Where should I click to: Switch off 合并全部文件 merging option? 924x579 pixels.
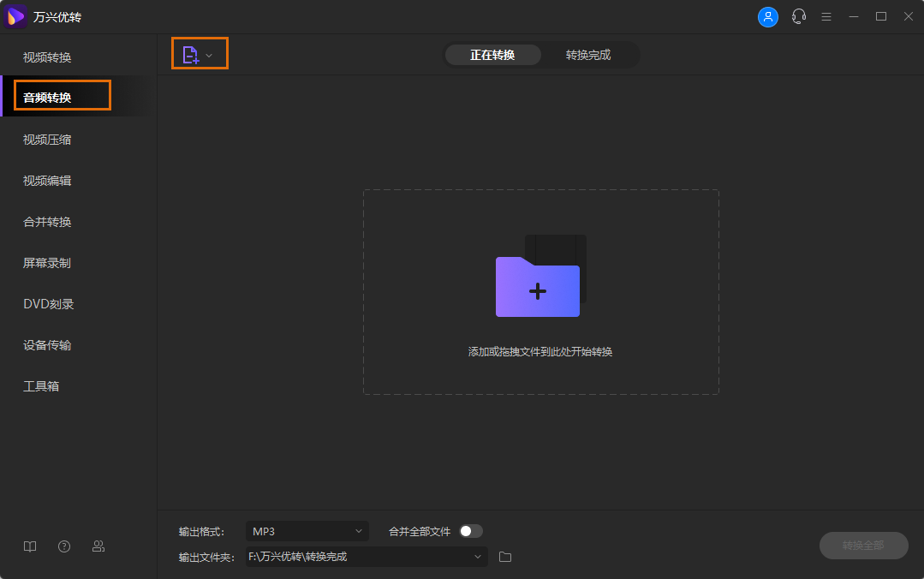tap(469, 531)
